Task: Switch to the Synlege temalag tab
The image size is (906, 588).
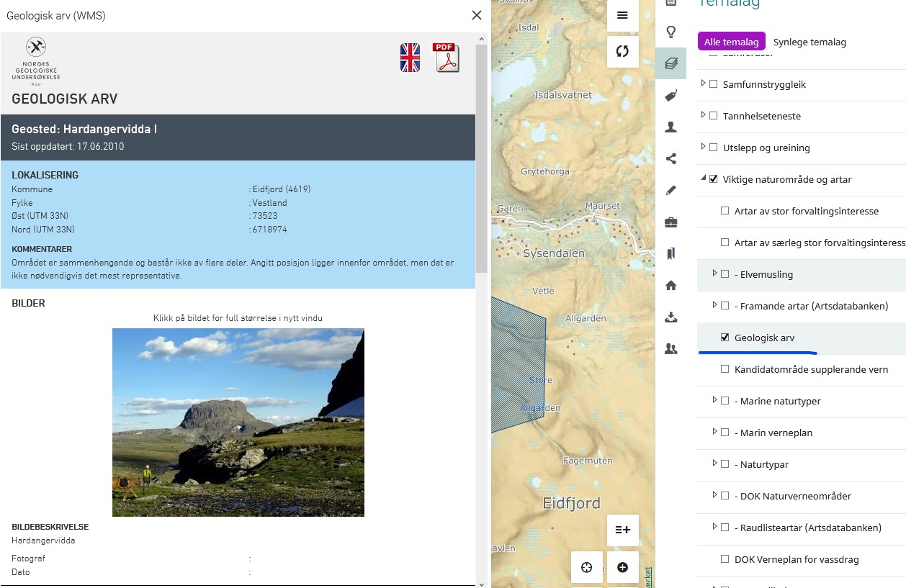Action: coord(809,42)
